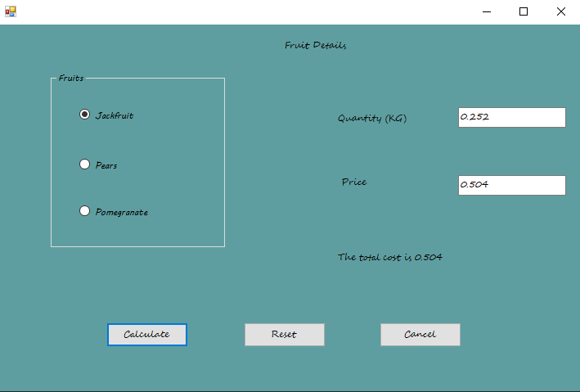Click 'The total cost is 0.504' text
This screenshot has height=392, width=580.
[390, 257]
